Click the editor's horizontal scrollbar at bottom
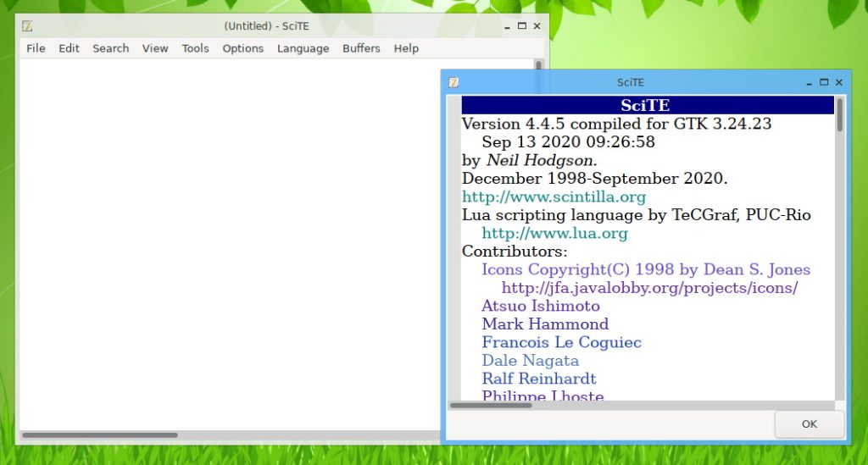Viewport: 868px width, 465px height. point(100,435)
